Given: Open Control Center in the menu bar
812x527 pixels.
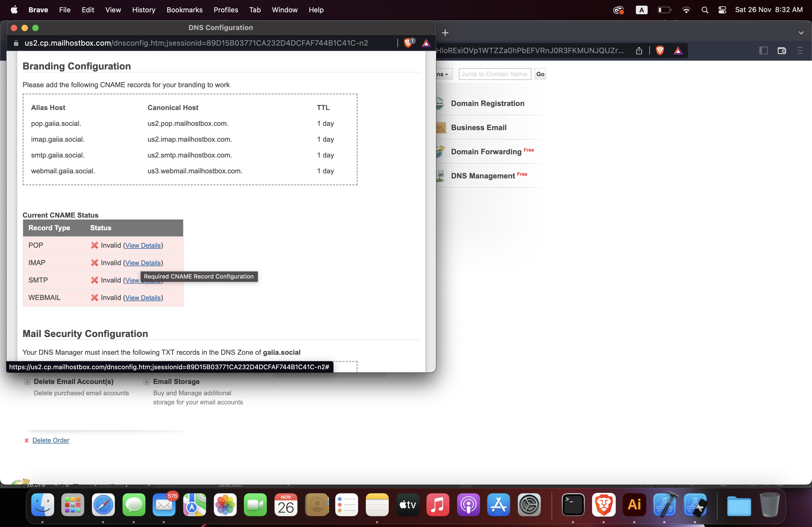Looking at the screenshot, I should point(722,10).
